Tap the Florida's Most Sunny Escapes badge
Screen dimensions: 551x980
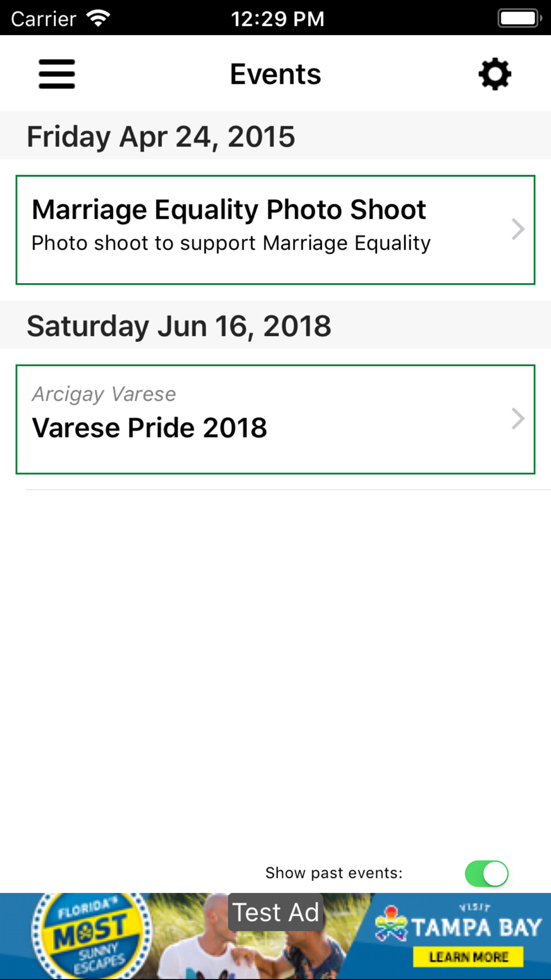pos(91,935)
